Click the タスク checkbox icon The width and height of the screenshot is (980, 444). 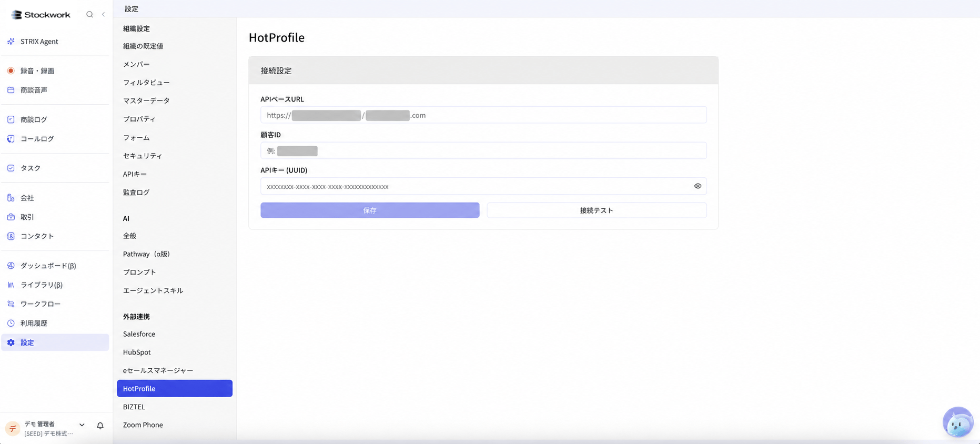tap(11, 168)
